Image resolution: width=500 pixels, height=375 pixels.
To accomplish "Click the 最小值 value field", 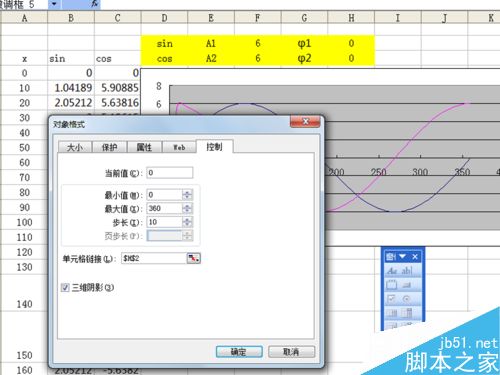I will tap(165, 195).
